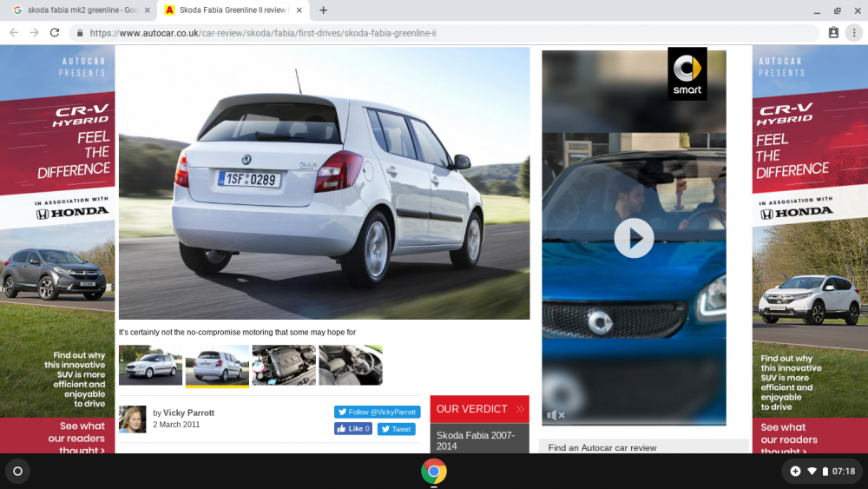Tweet this article

(x=397, y=429)
